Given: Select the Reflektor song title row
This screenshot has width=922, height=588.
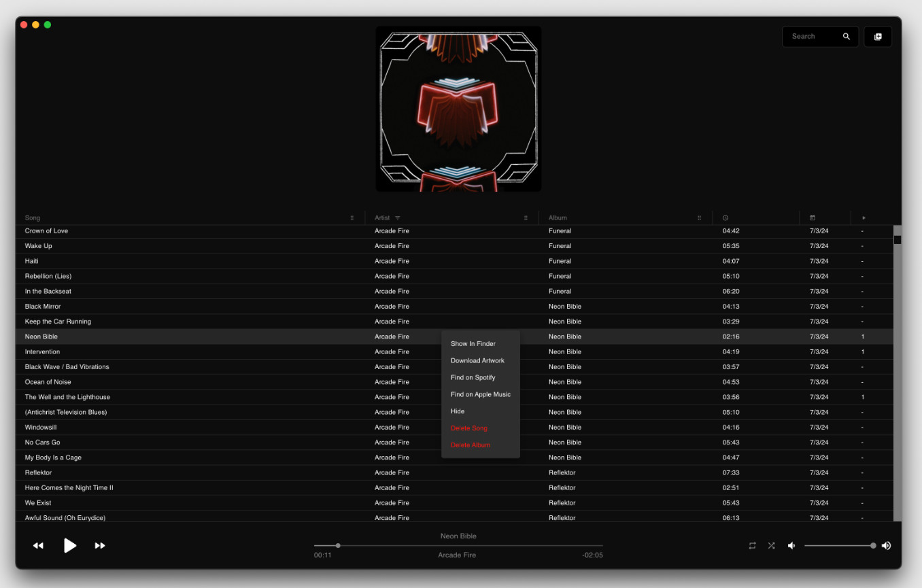Looking at the screenshot, I should tap(454, 472).
